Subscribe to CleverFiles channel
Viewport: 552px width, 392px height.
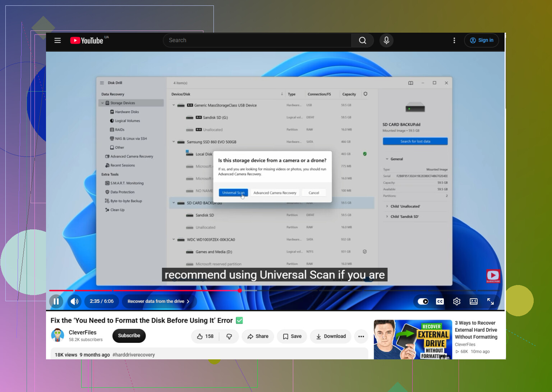(x=129, y=336)
